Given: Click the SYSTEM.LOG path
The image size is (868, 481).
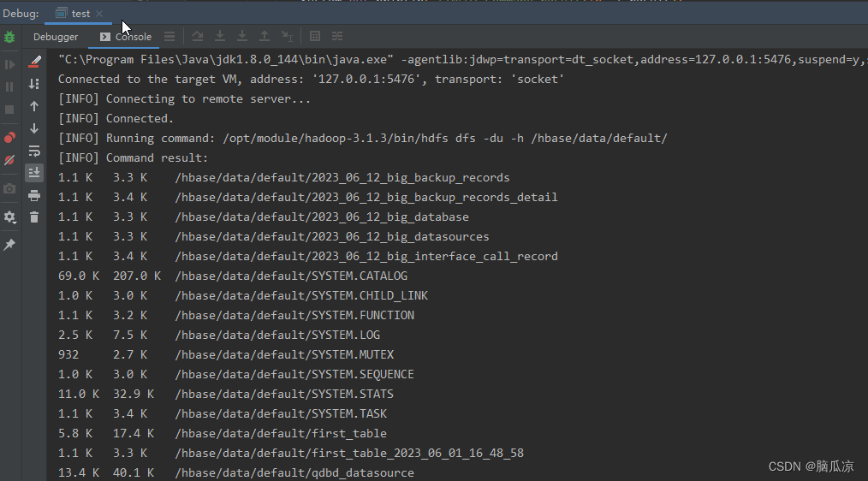Looking at the screenshot, I should click(277, 335).
